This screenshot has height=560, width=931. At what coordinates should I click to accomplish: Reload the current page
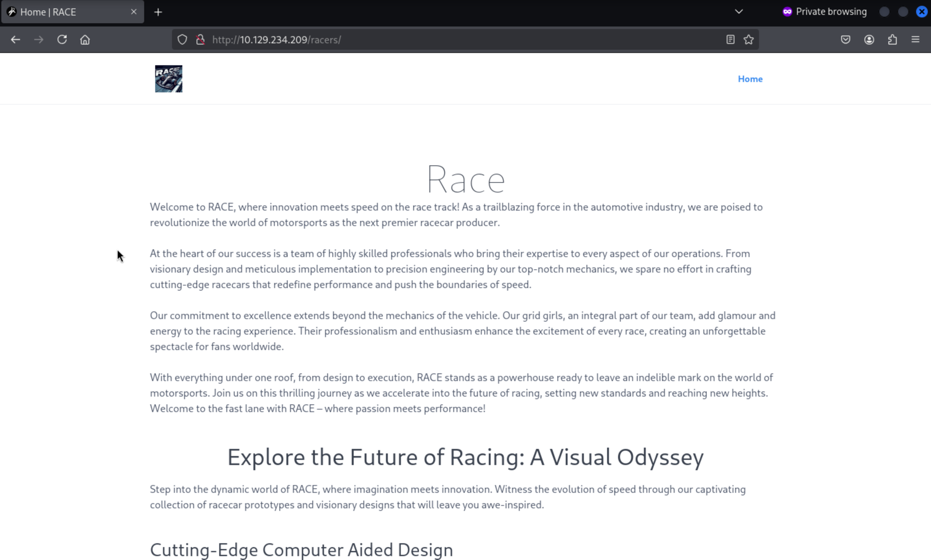point(62,40)
